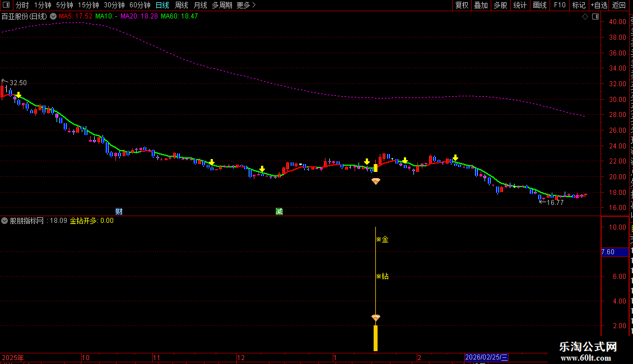
Task: Click the yellow arrow above the yellow January candle
Action: (x=366, y=161)
